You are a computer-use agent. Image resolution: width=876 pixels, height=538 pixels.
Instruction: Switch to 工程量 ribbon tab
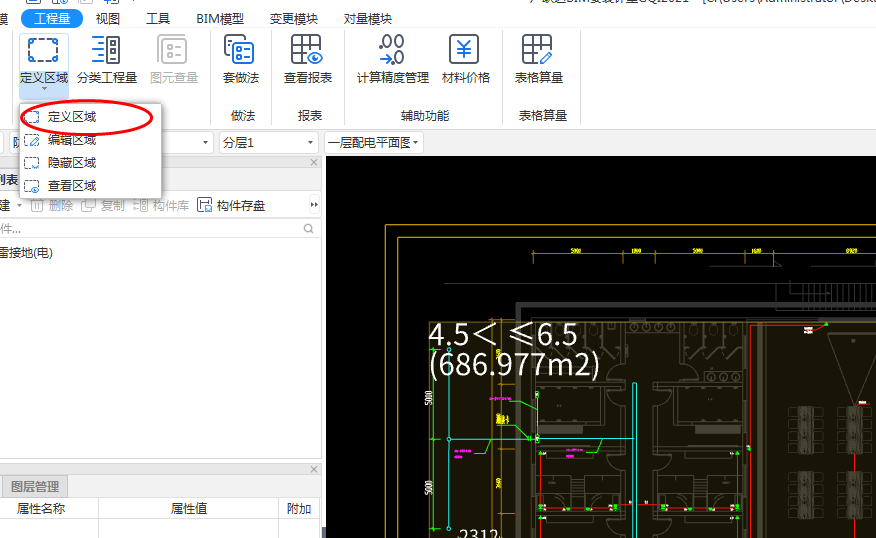coord(52,18)
